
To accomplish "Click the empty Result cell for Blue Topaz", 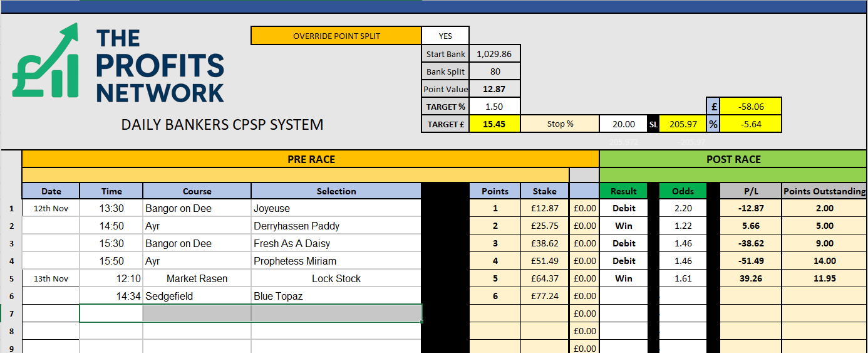I will coord(623,296).
